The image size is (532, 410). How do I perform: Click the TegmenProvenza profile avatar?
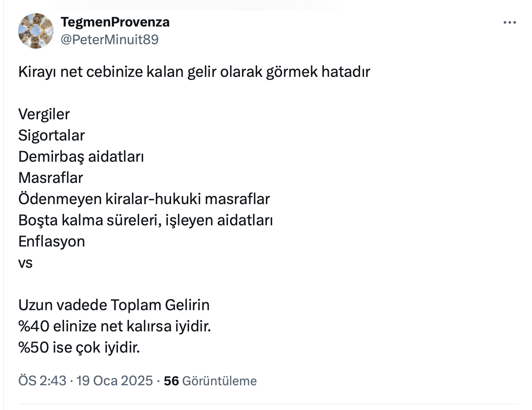click(x=36, y=31)
